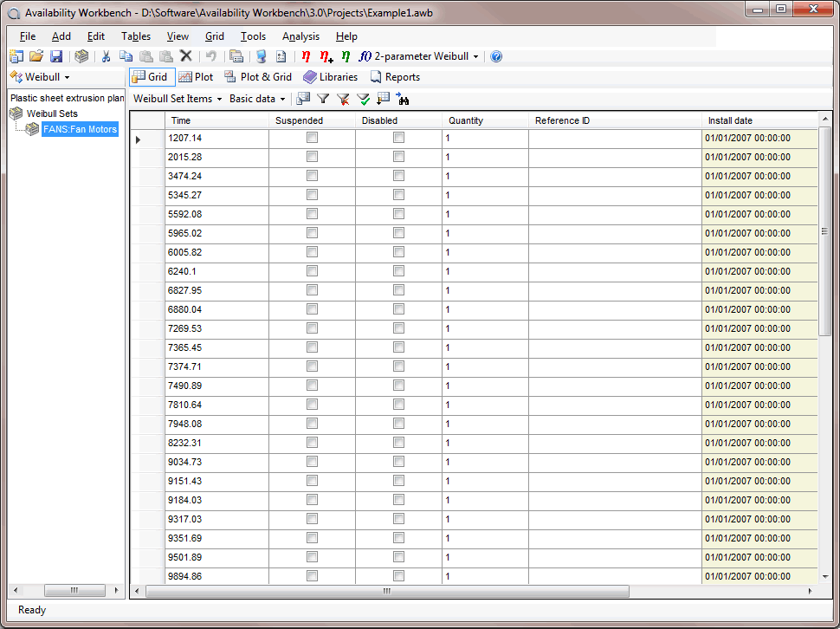Click the green eta icon in toolbar
Screen dimensions: 840x629
346,56
